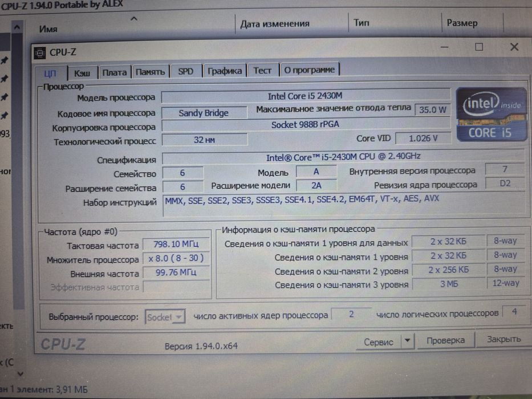Click the Расширение семейства value '6'
This screenshot has height=399, width=532.
183,187
